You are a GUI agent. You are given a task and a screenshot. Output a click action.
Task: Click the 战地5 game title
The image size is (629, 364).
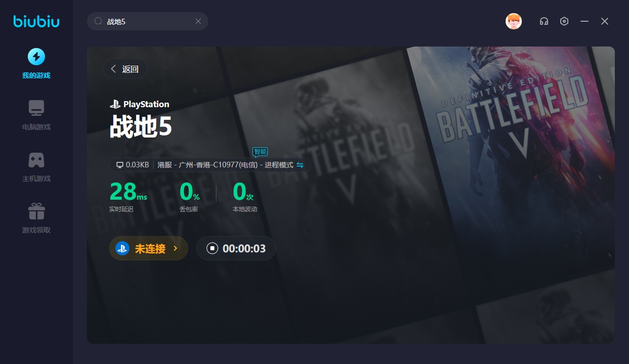point(141,127)
